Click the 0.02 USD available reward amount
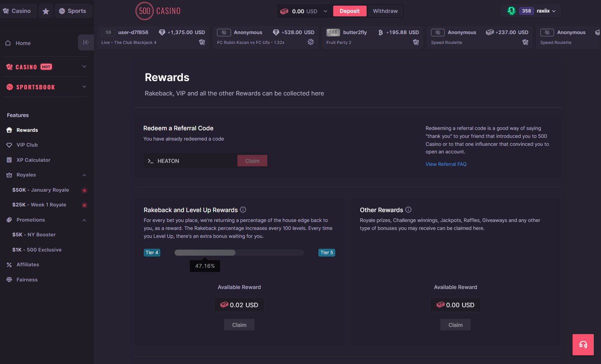Viewport: 601px width, 364px height. click(x=239, y=305)
